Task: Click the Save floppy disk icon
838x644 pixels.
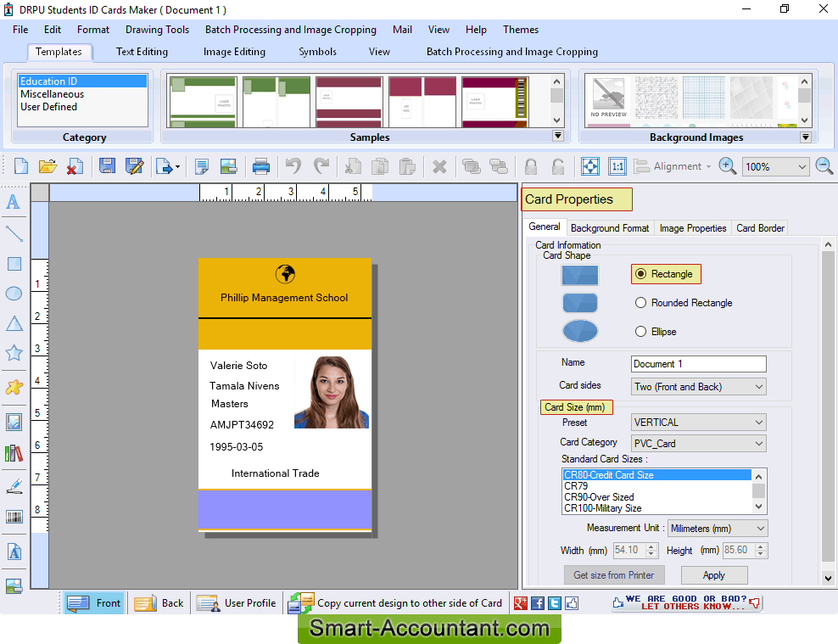Action: 107,166
